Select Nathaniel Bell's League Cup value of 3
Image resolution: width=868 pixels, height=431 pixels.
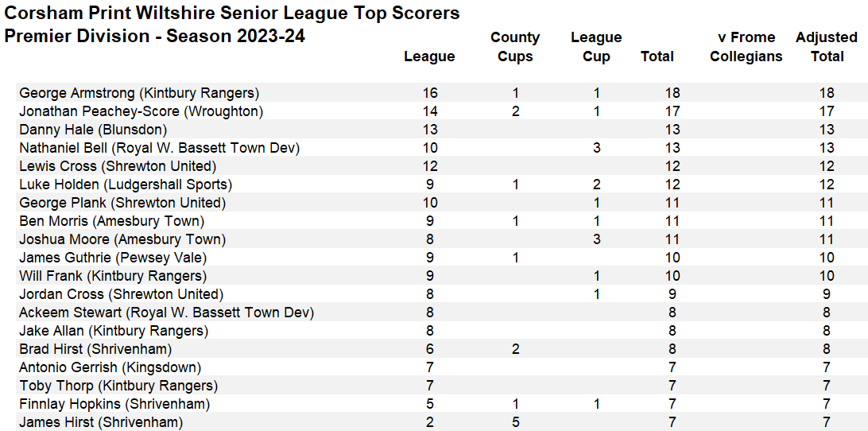[597, 148]
